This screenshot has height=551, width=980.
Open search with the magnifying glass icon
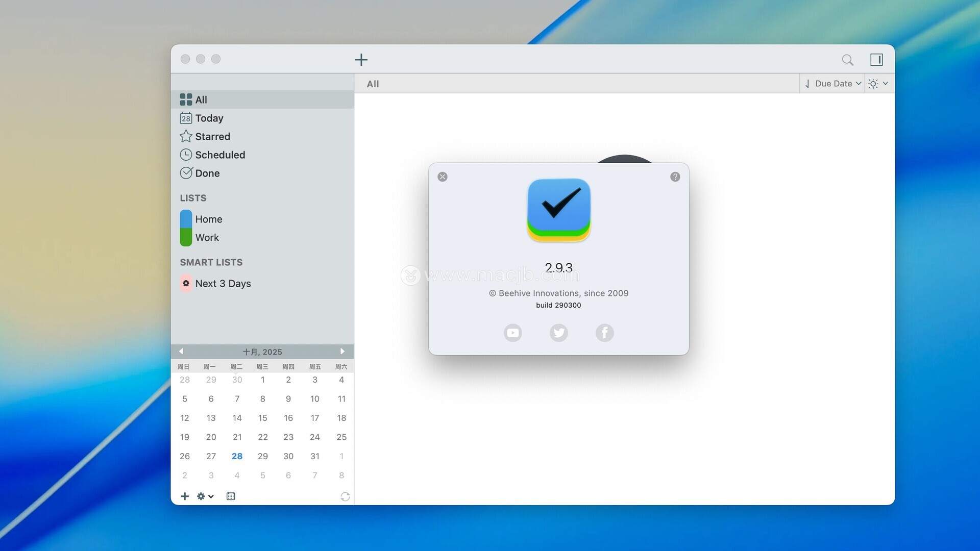click(x=847, y=60)
